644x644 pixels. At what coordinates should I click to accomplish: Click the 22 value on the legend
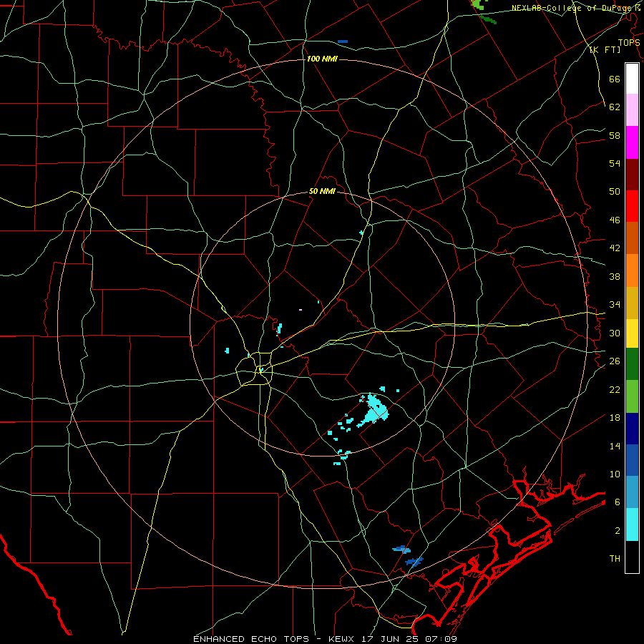coord(615,389)
